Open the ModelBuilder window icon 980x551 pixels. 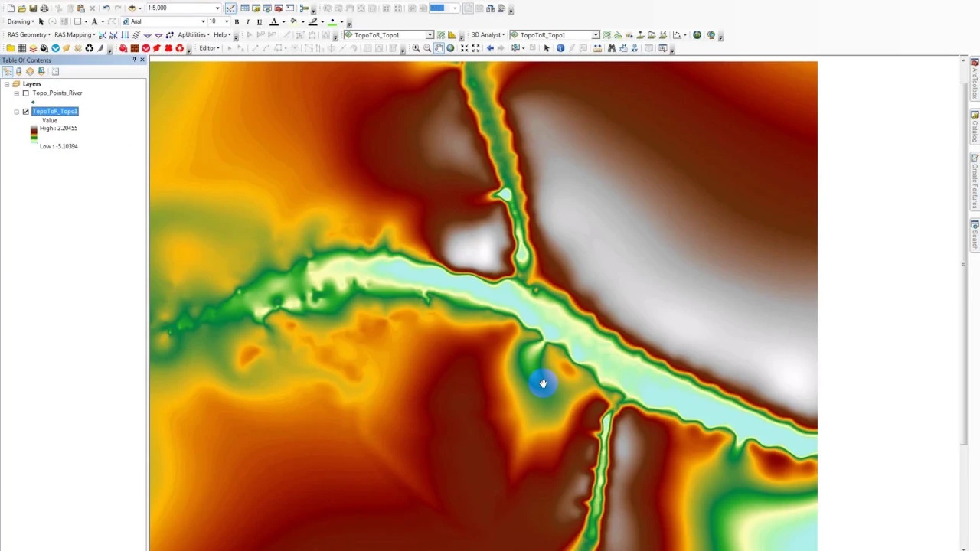tap(304, 8)
